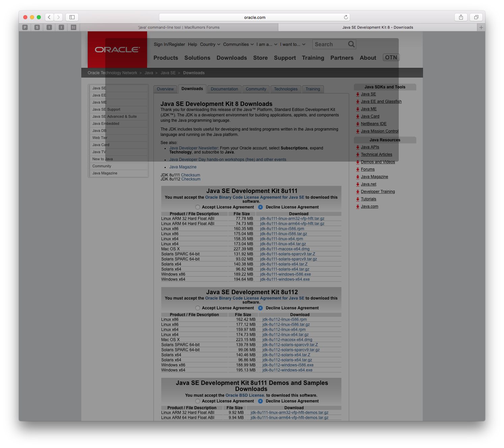Open Java Mission Control link
Image resolution: width=504 pixels, height=448 pixels.
[x=380, y=131]
